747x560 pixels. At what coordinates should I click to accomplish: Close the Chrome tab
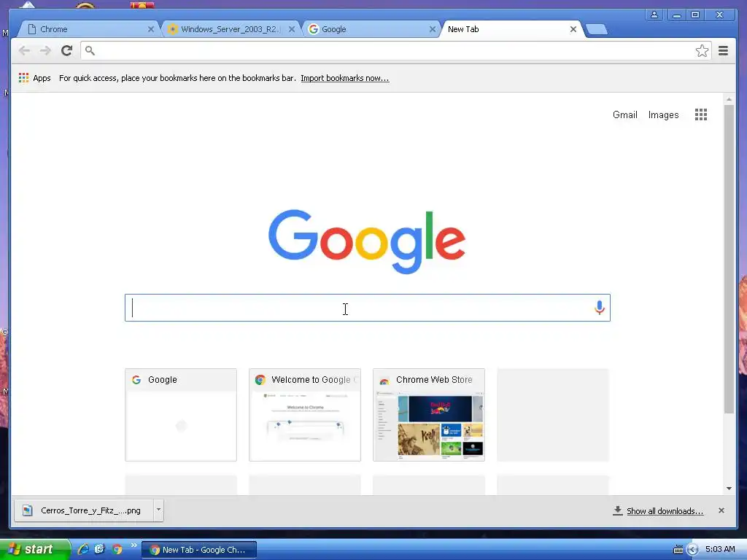(x=150, y=29)
